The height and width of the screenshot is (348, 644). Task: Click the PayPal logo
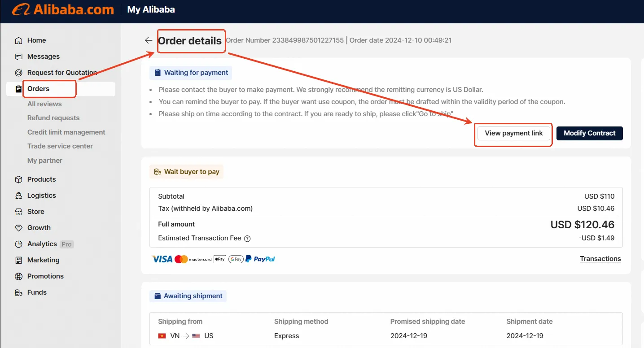(260, 259)
